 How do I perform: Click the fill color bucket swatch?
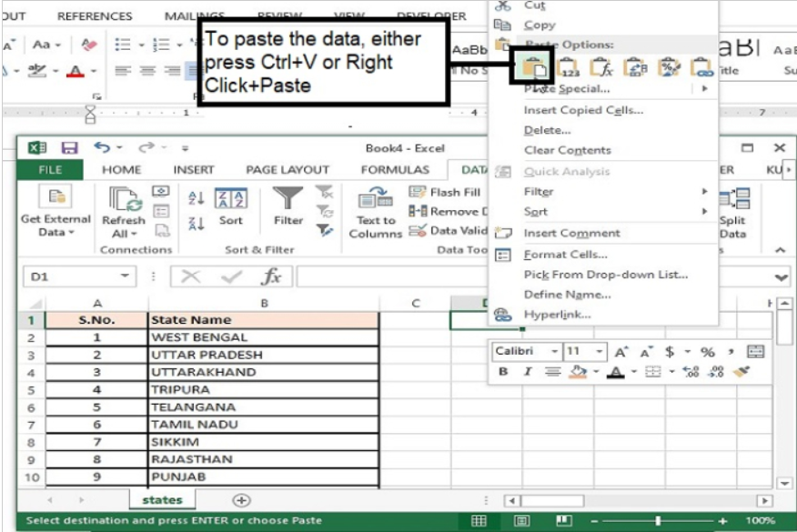[x=579, y=372]
